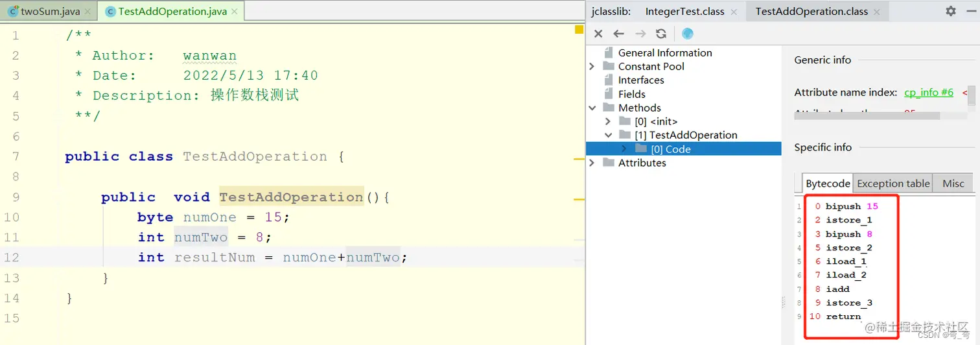Collapse the Methods tree node
The height and width of the screenshot is (345, 980).
592,108
